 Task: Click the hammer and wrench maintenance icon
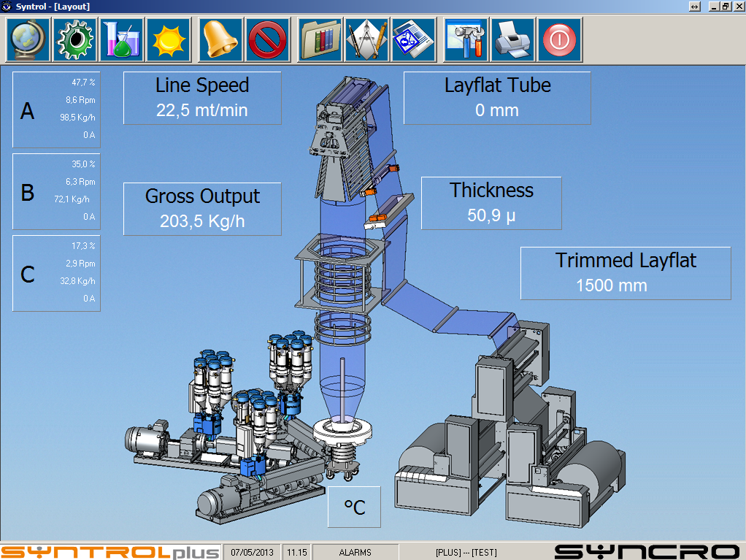coord(466,39)
